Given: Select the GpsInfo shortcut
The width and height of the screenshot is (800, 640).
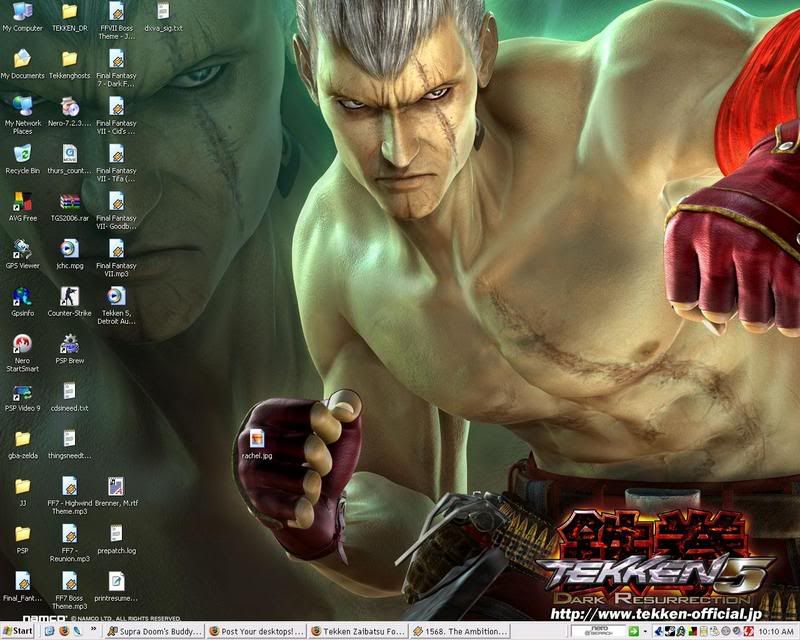Looking at the screenshot, I should (x=22, y=302).
